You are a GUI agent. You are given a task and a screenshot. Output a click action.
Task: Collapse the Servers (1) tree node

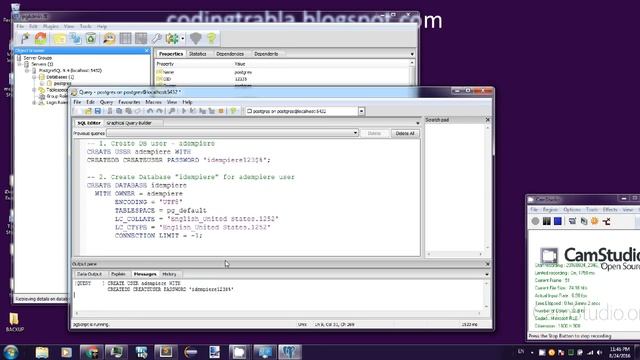point(19,64)
